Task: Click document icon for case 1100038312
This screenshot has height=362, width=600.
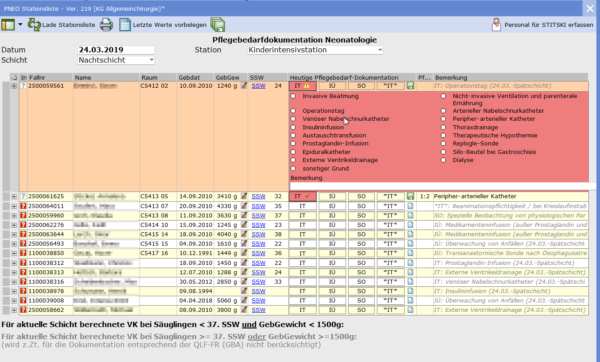Action: click(x=410, y=263)
